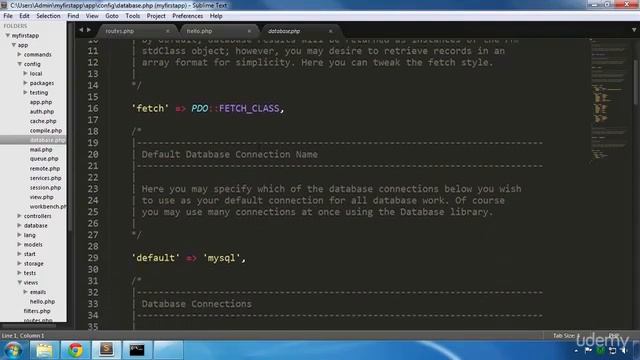The image size is (640, 360).
Task: Close the routes.php tab
Action: [x=167, y=31]
